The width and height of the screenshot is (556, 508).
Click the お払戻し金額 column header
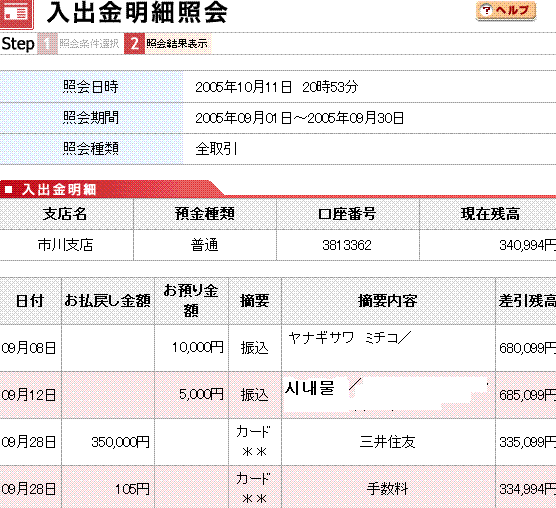pos(108,301)
